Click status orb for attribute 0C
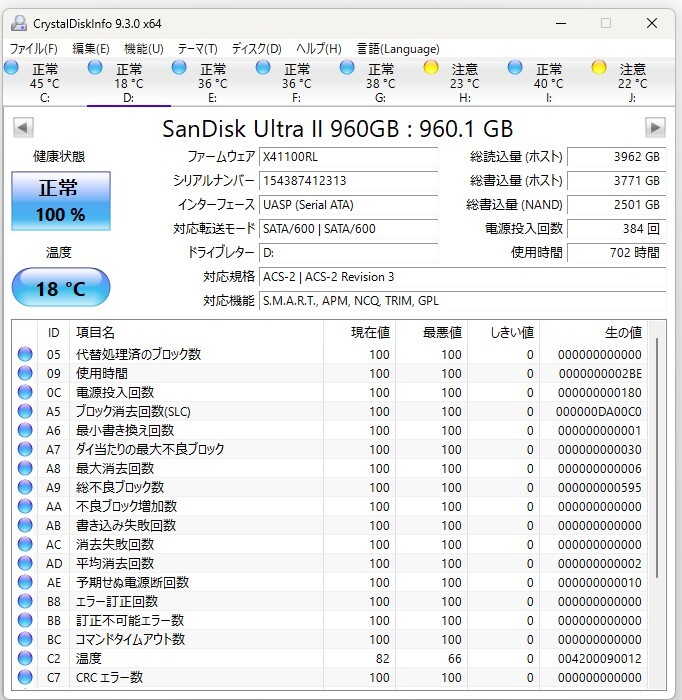This screenshot has height=700, width=682. [x=25, y=392]
